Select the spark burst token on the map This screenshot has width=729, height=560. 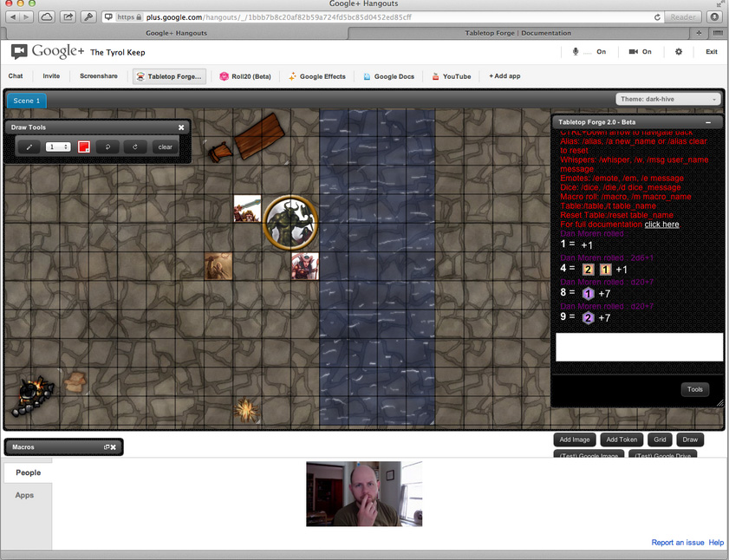coord(246,410)
